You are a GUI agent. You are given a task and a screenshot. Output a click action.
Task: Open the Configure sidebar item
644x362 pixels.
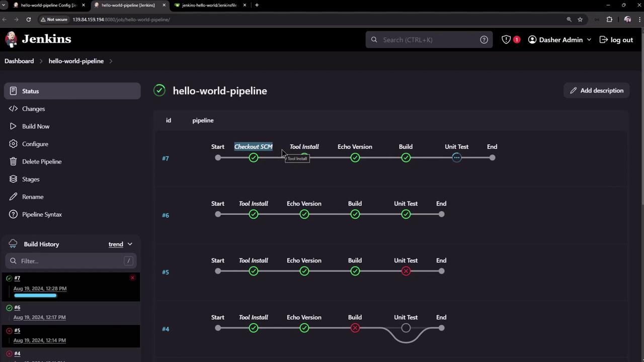coord(35,144)
